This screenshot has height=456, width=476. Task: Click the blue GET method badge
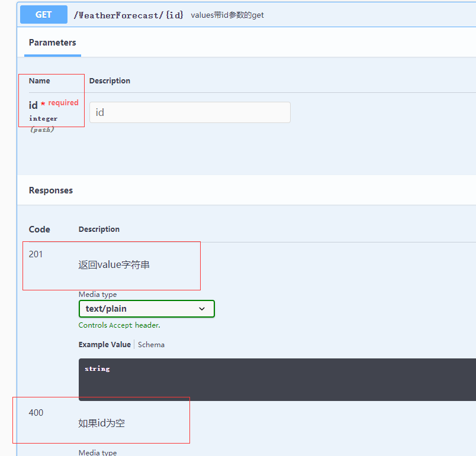click(43, 15)
